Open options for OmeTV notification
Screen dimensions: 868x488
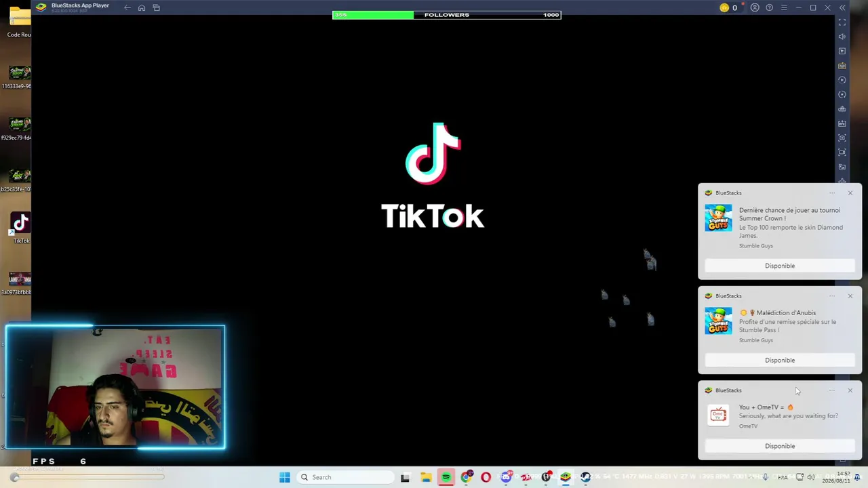[x=832, y=390]
